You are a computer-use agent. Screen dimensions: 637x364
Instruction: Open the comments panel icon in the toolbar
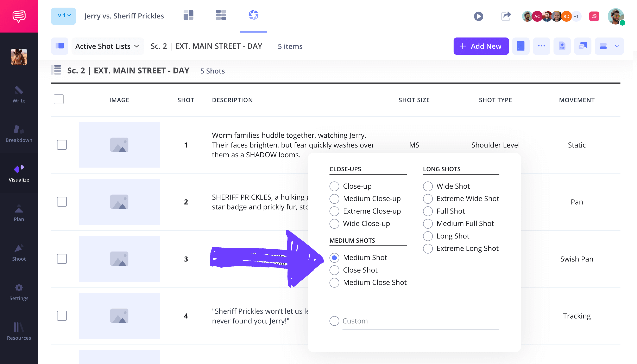[582, 46]
